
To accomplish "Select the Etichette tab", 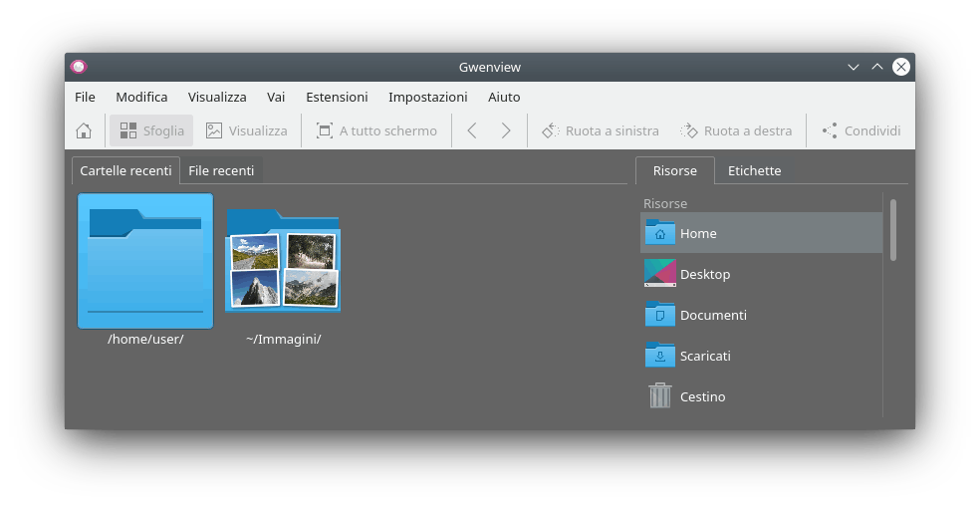I will (754, 170).
